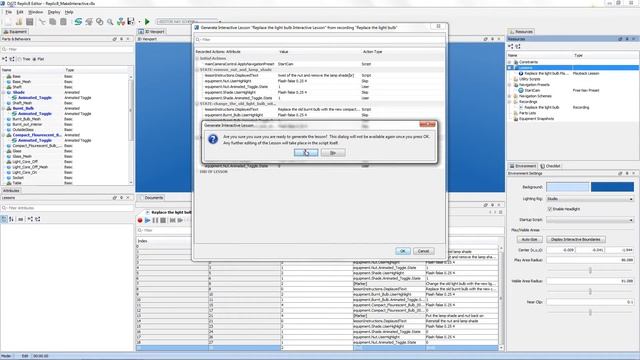Viewport: 640px width, 360px height.
Task: Click the Stop button in recording panel
Action: (163, 220)
